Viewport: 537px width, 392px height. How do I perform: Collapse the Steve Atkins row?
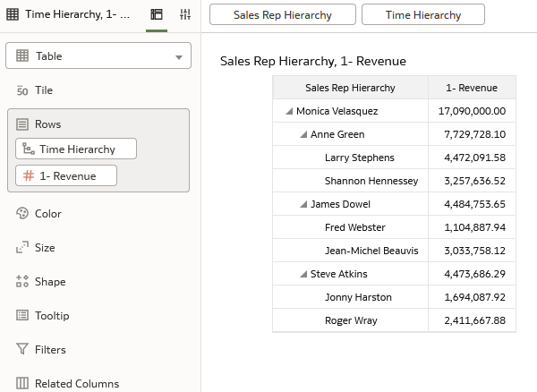coord(303,275)
